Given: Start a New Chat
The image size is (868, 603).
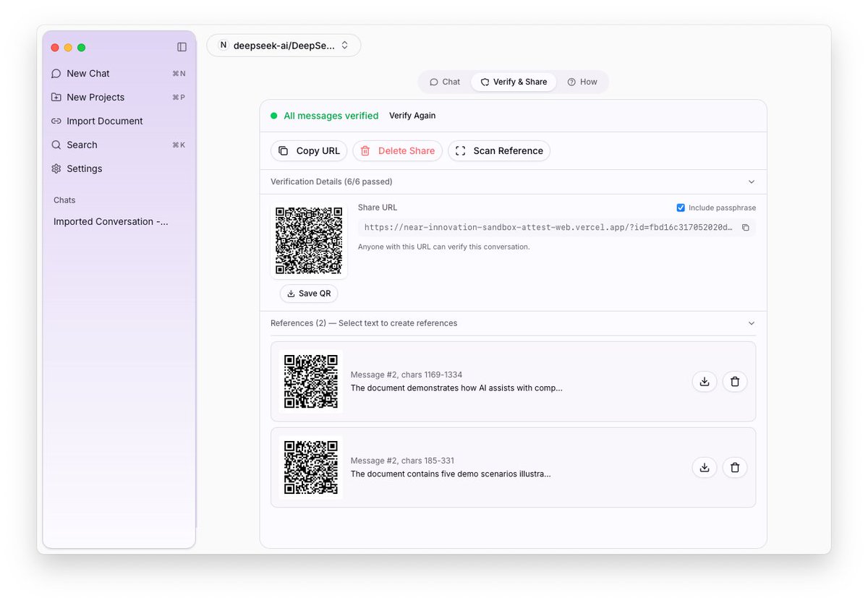Looking at the screenshot, I should [119, 73].
